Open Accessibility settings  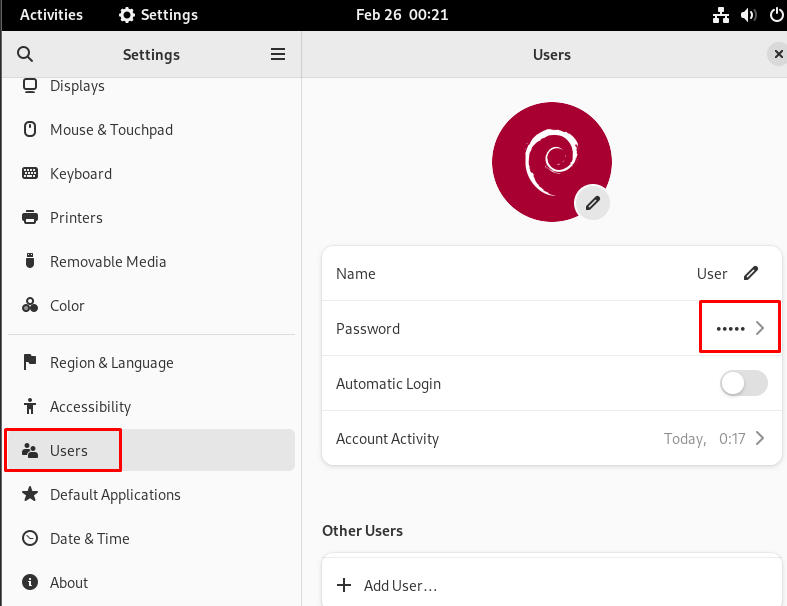[152, 406]
